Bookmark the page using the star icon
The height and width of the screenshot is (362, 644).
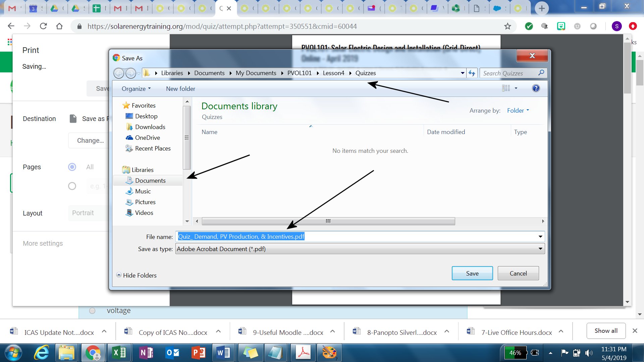(x=507, y=26)
